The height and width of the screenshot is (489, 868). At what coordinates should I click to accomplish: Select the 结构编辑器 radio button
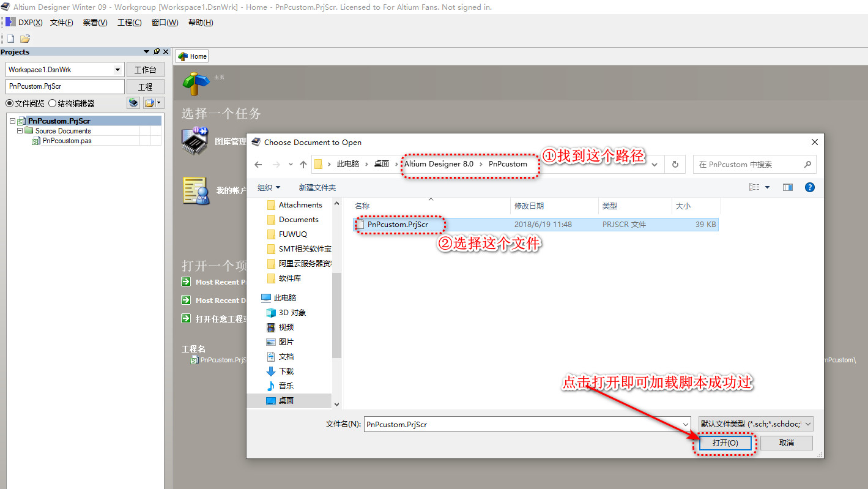[53, 103]
